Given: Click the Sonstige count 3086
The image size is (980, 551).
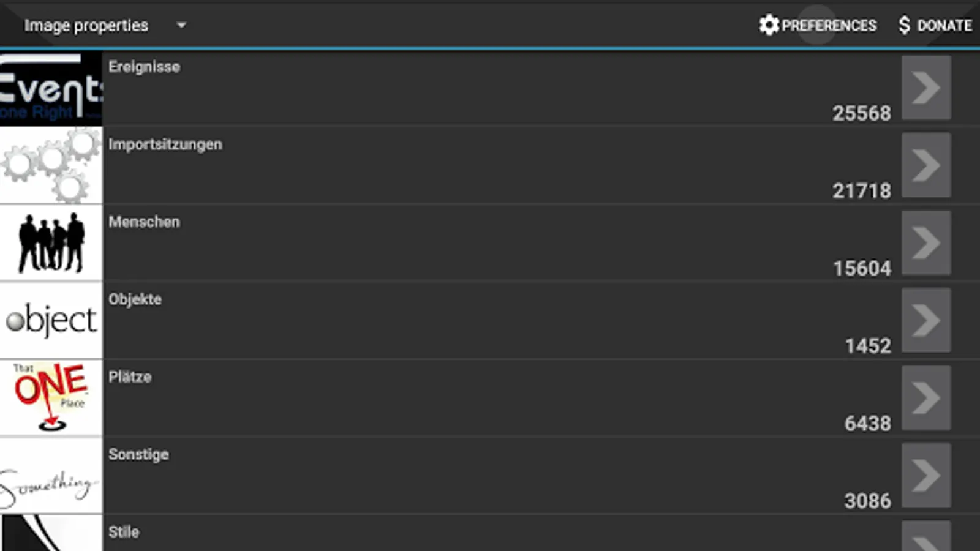Looking at the screenshot, I should 867,501.
